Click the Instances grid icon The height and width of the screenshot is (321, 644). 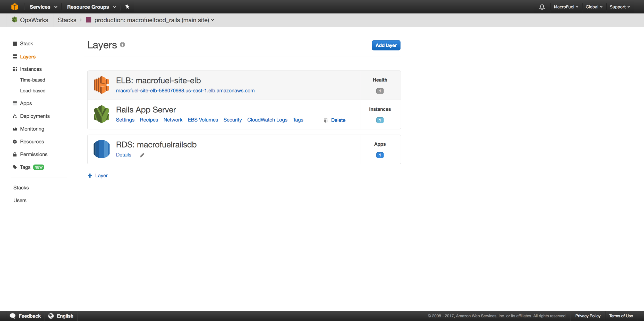(x=15, y=69)
